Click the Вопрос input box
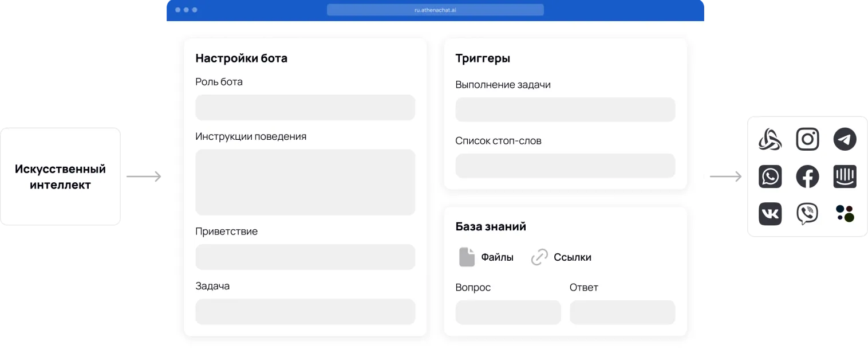 point(508,312)
